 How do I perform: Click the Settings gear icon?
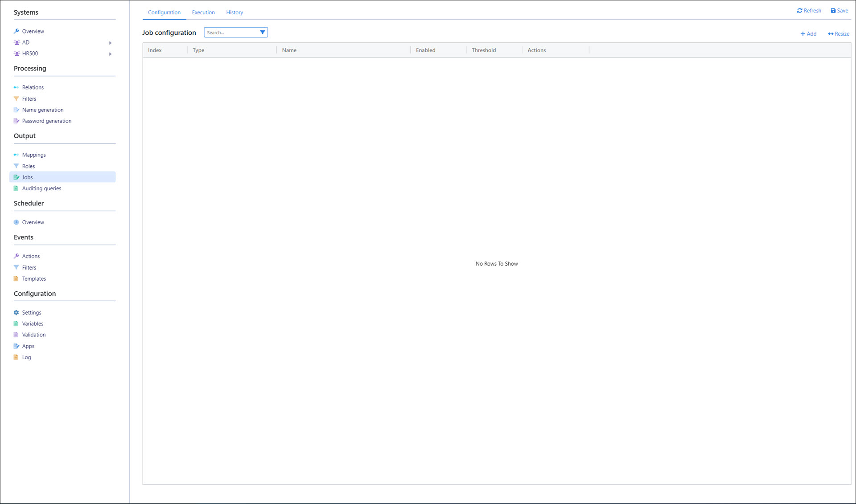pyautogui.click(x=16, y=312)
